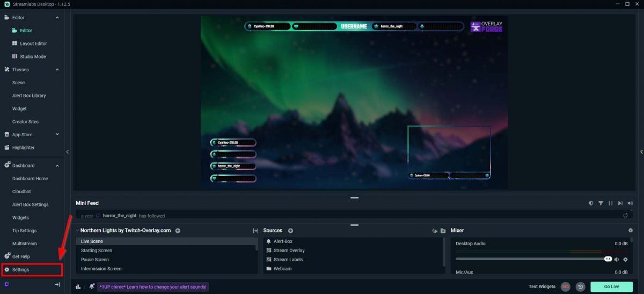Click the Northern Lights collection name
Viewport: 644px width, 294px height.
coord(126,231)
